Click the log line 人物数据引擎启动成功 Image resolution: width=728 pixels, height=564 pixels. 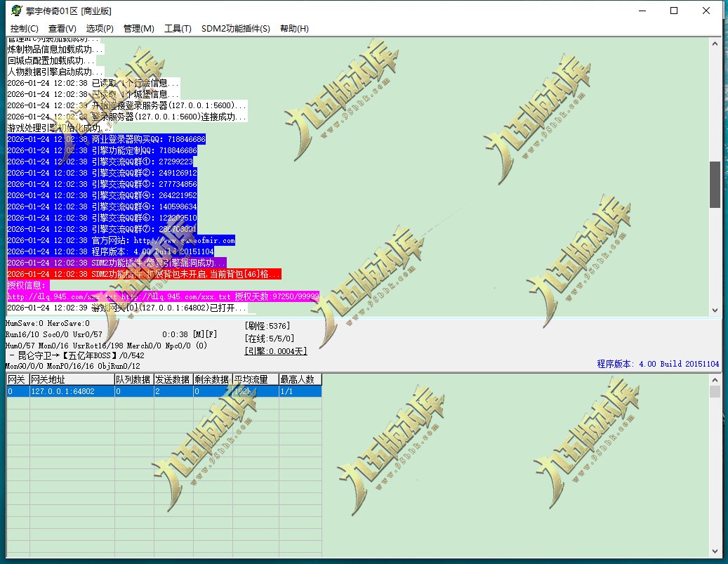click(x=55, y=72)
